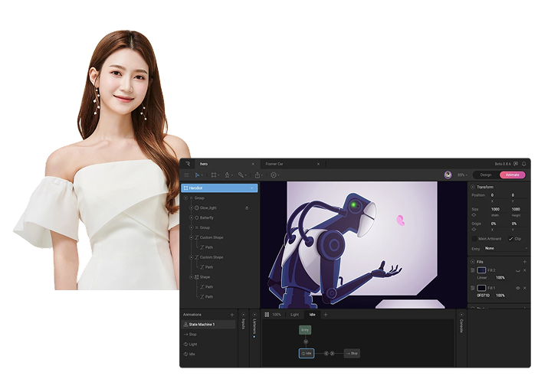Open the feedback chat icon
The image size is (551, 392).
pyautogui.click(x=516, y=164)
